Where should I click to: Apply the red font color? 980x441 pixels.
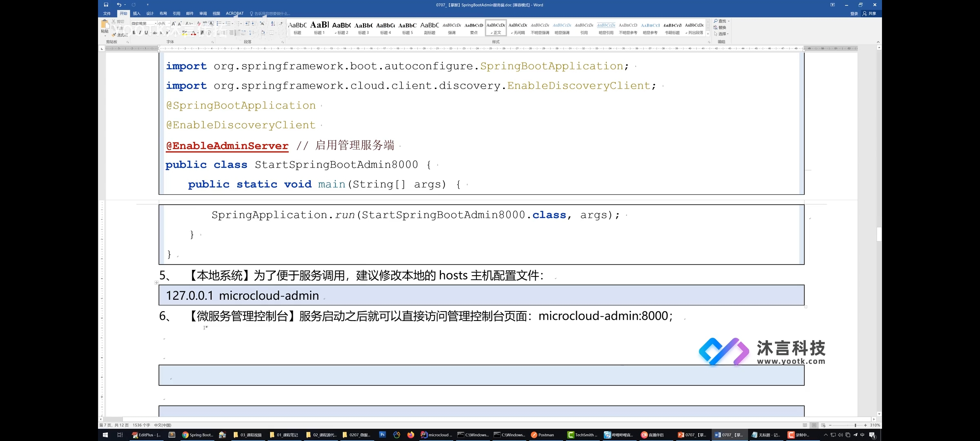point(194,33)
